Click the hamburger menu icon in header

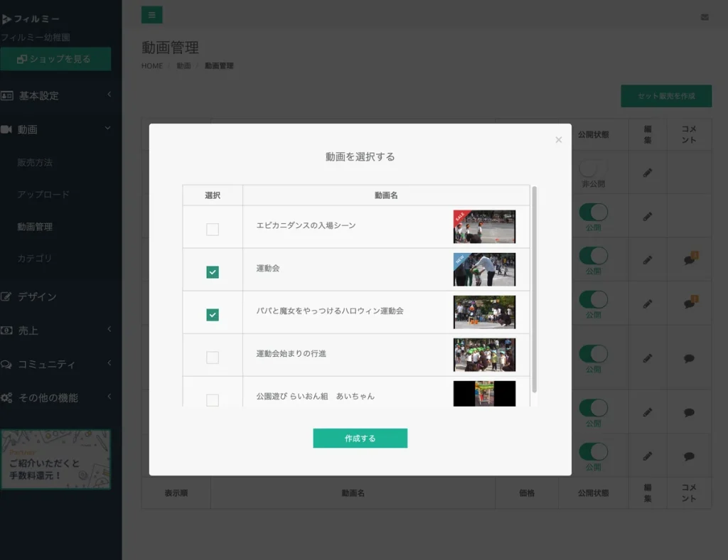(151, 15)
